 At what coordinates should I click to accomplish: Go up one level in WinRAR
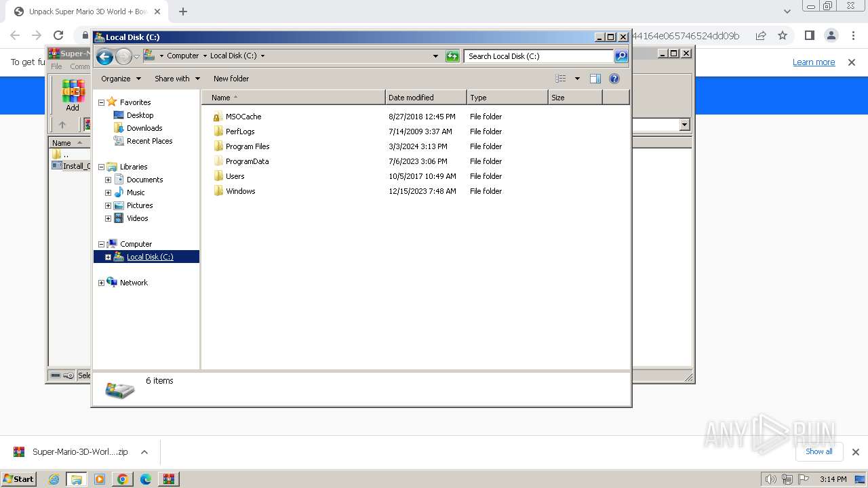(62, 125)
